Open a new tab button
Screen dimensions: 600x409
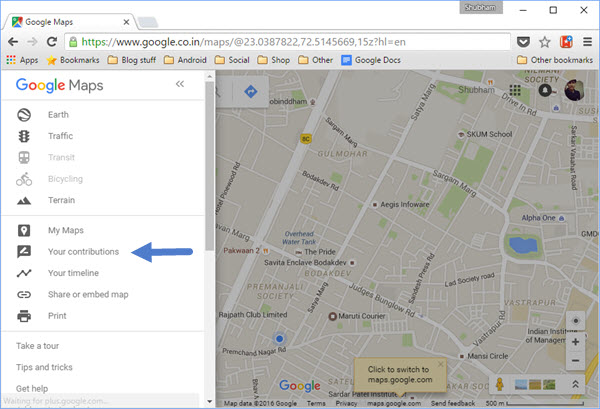click(x=148, y=22)
